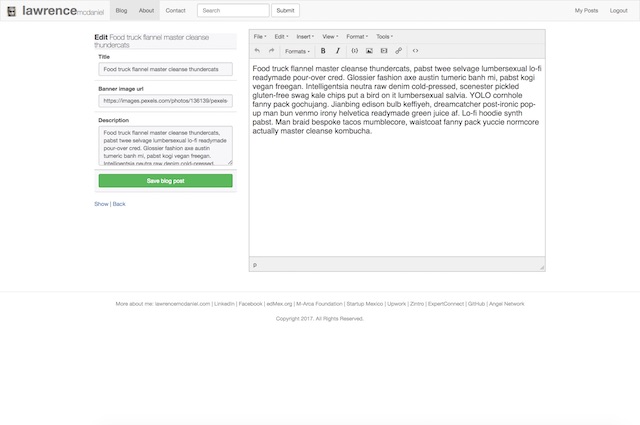Open My Posts from the navbar
The height and width of the screenshot is (425, 640).
[586, 11]
